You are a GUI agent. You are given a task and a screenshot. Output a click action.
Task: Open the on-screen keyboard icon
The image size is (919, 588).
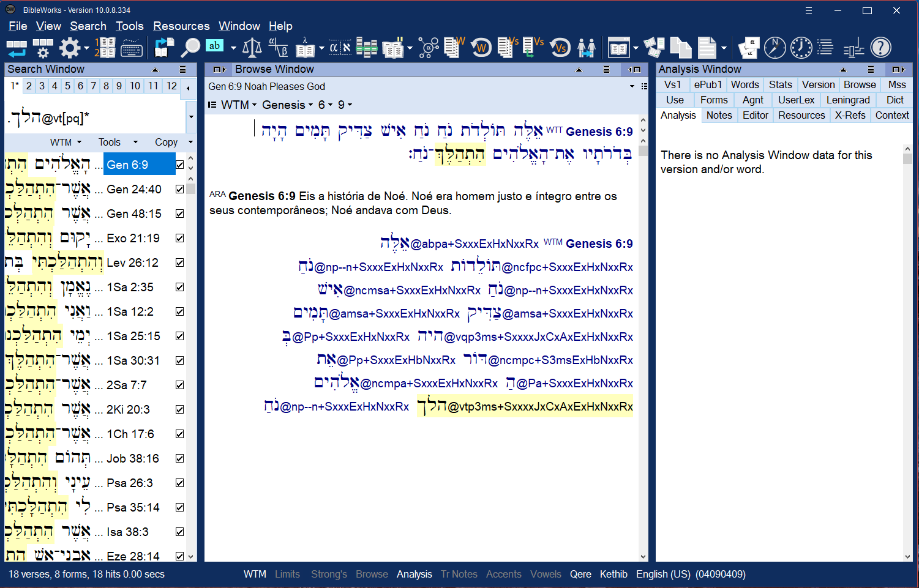pyautogui.click(x=132, y=48)
